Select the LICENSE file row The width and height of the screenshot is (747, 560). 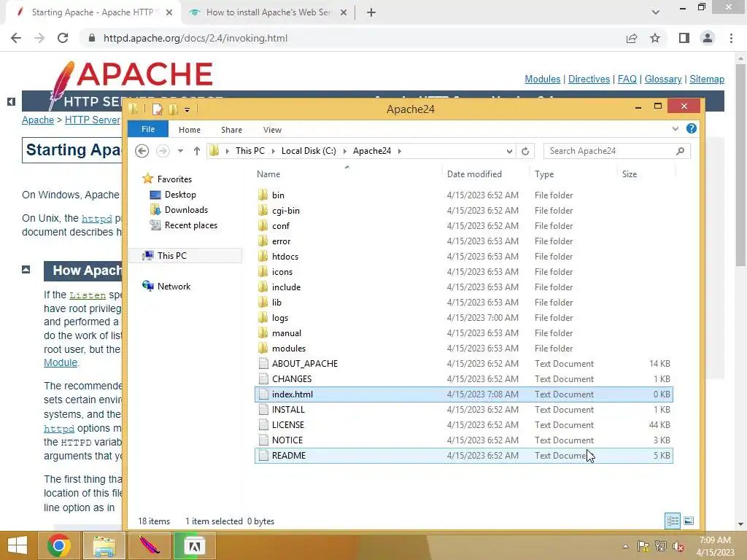click(463, 425)
